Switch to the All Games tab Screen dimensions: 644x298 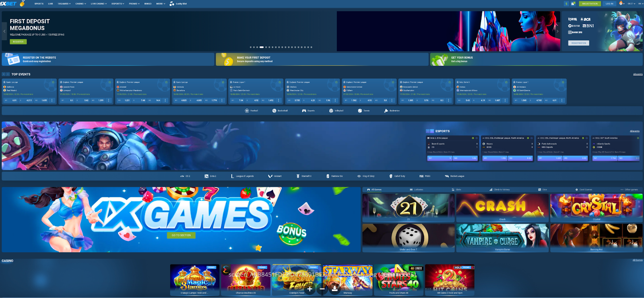pyautogui.click(x=374, y=189)
